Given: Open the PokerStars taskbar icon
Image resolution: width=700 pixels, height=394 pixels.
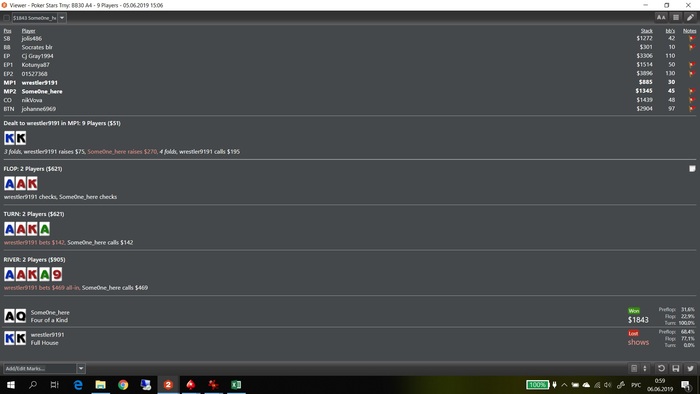Looking at the screenshot, I should point(191,385).
